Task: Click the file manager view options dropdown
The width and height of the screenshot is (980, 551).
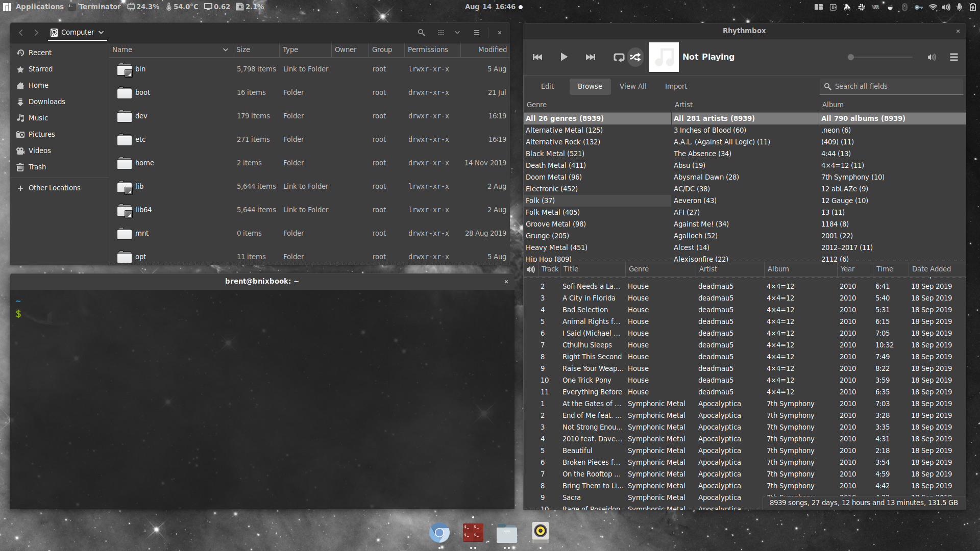Action: [457, 32]
